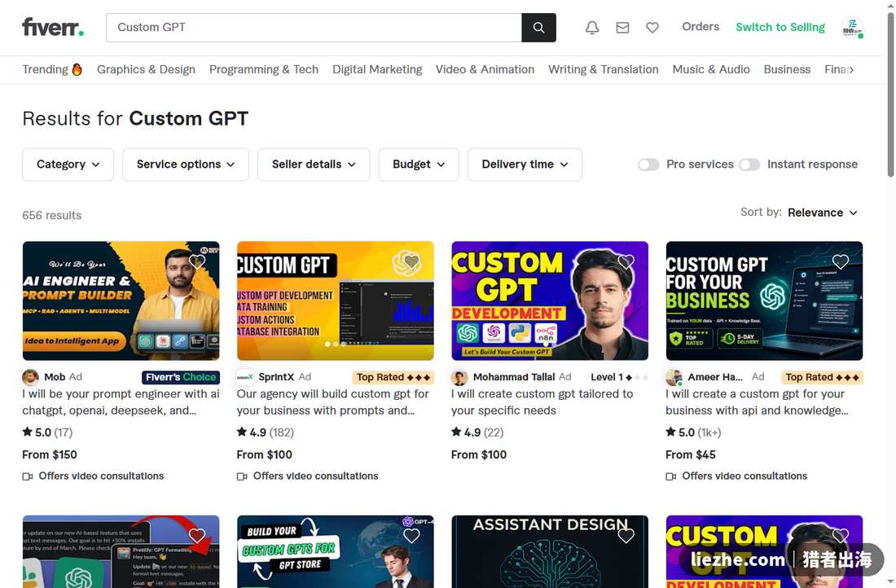Viewport: 896px width, 588px height.
Task: Open Seller details filter dropdown
Action: (314, 165)
